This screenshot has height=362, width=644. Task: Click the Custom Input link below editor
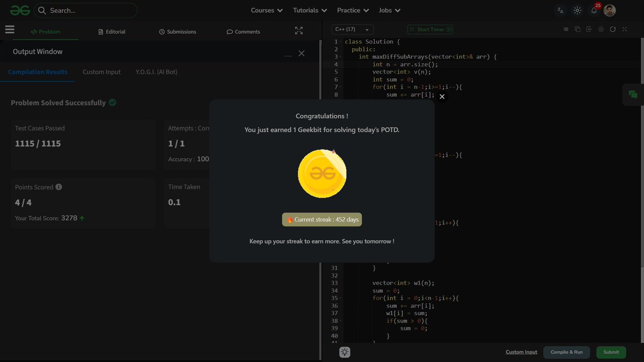click(521, 352)
